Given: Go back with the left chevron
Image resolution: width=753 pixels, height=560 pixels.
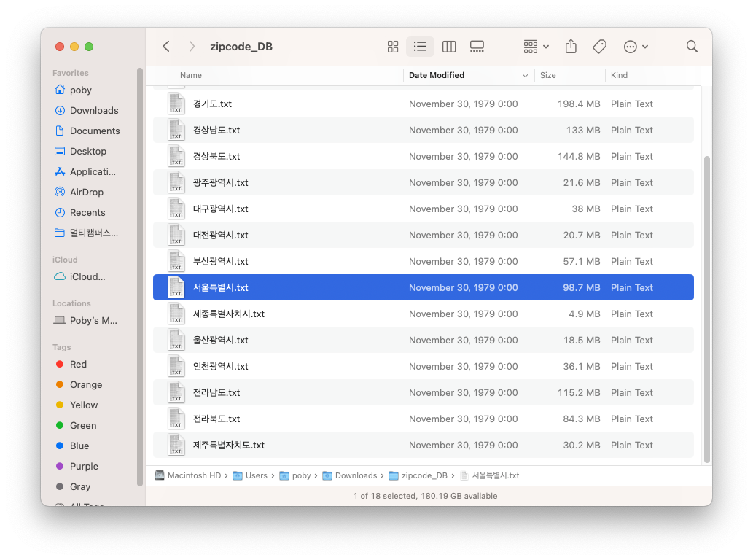Looking at the screenshot, I should (x=166, y=47).
